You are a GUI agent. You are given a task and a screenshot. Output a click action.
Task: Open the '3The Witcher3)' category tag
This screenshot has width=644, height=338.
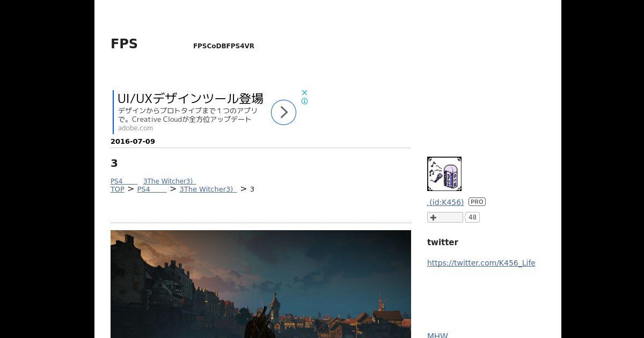[x=169, y=181]
